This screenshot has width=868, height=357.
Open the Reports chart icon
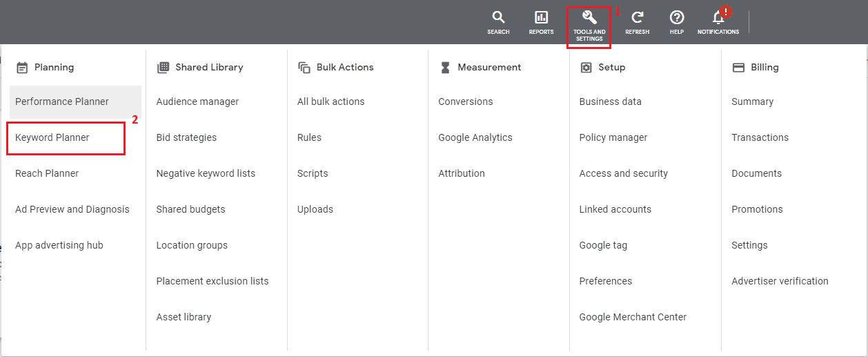tap(541, 18)
